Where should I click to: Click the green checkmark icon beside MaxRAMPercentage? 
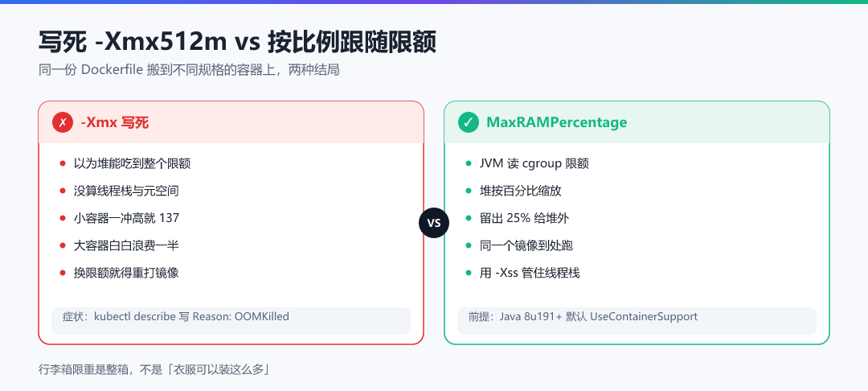click(x=469, y=122)
